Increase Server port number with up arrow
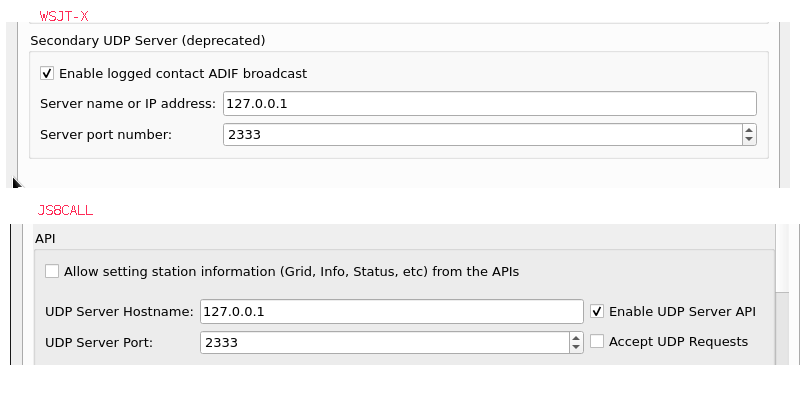This screenshot has height=400, width=800. pos(749,130)
